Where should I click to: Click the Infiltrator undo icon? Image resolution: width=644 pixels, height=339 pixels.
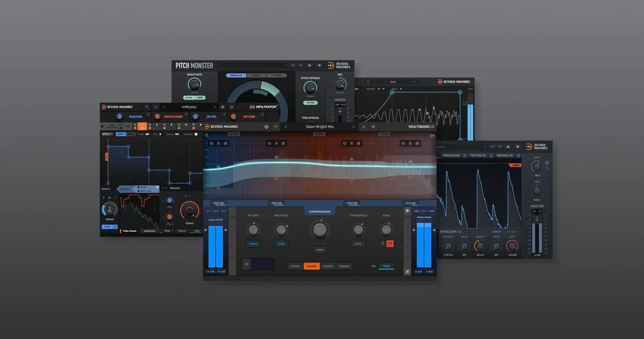pos(146,107)
